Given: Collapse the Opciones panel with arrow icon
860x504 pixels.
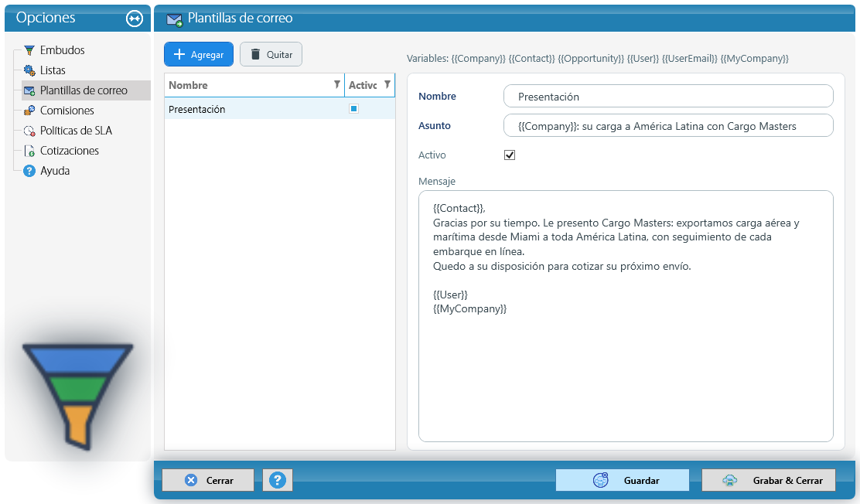Looking at the screenshot, I should click(x=135, y=19).
